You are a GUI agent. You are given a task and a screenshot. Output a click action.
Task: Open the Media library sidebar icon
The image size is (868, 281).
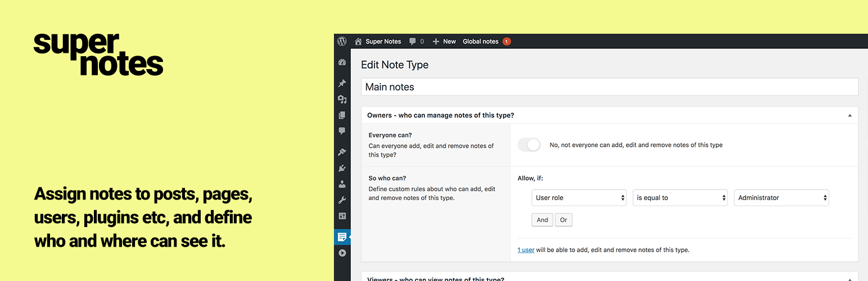[x=342, y=99]
